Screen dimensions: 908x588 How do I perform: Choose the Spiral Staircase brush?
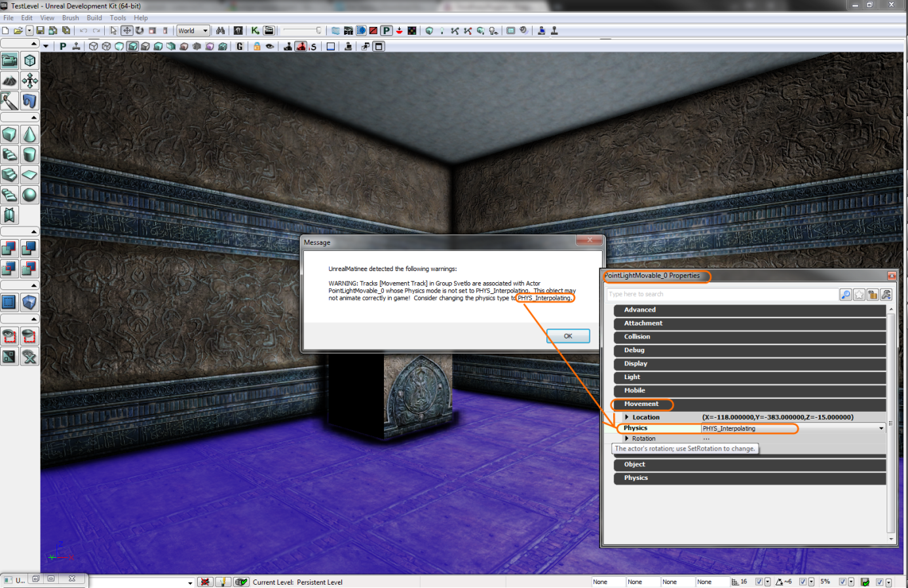tap(10, 195)
